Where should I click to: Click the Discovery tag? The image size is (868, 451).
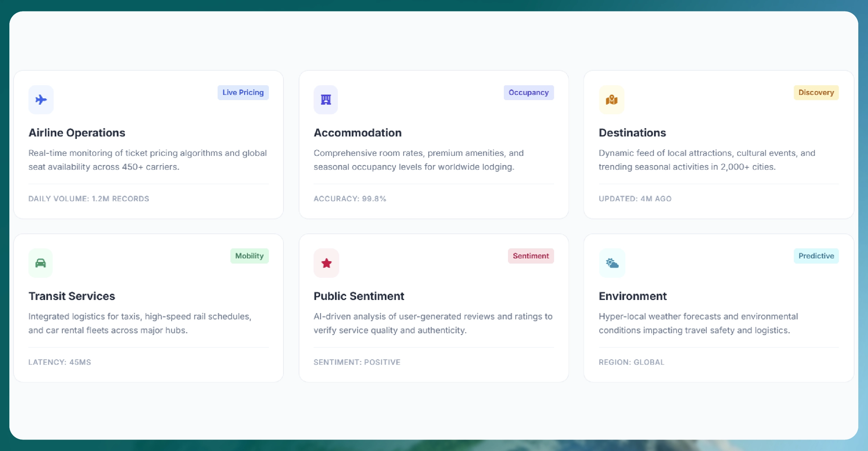[816, 92]
